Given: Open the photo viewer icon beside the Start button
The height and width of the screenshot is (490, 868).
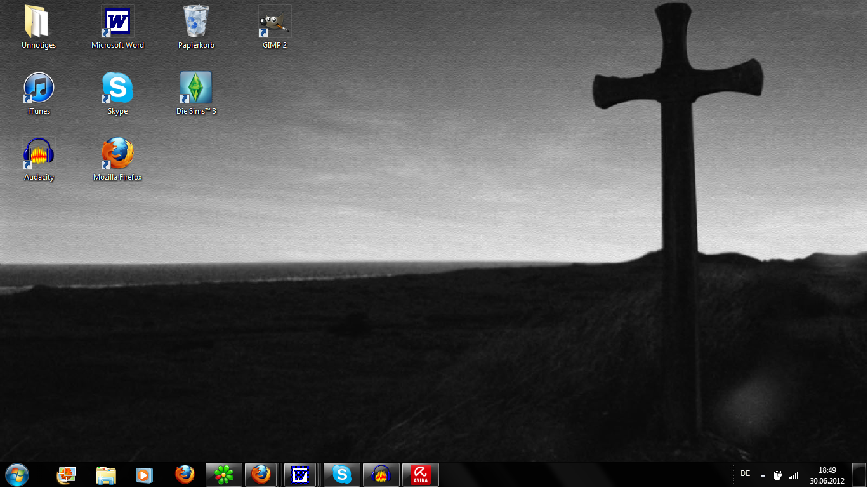Looking at the screenshot, I should (x=66, y=475).
